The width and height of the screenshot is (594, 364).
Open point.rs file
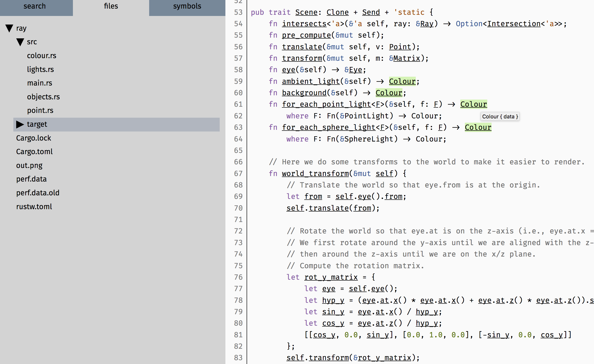[x=40, y=110]
